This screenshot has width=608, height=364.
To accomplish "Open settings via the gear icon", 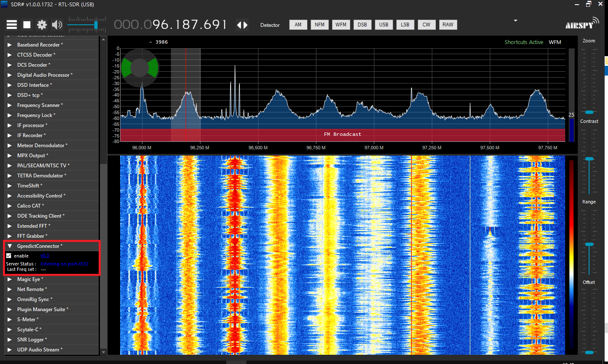I will pyautogui.click(x=42, y=25).
